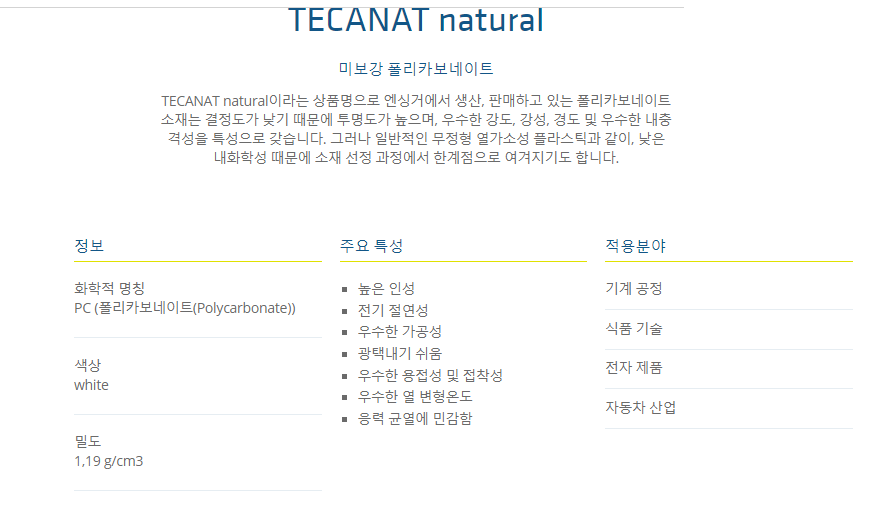Click the 우수한 용접성 및 접착성 item
887x506 pixels.
pos(430,375)
